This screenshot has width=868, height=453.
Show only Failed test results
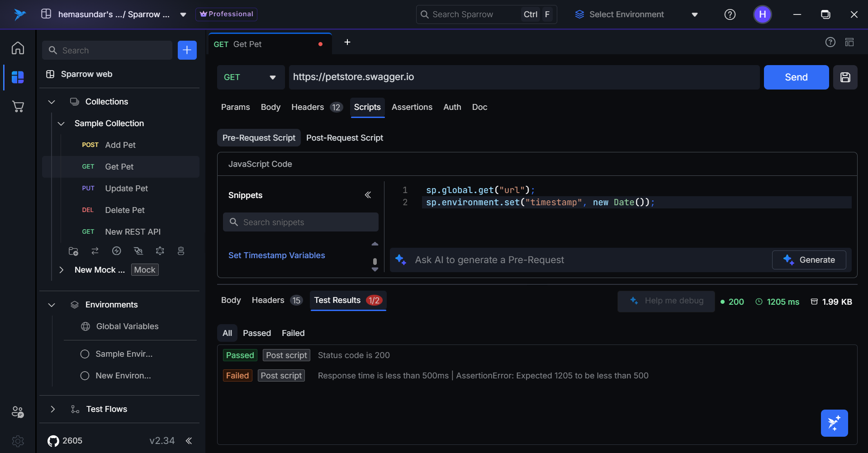(293, 333)
